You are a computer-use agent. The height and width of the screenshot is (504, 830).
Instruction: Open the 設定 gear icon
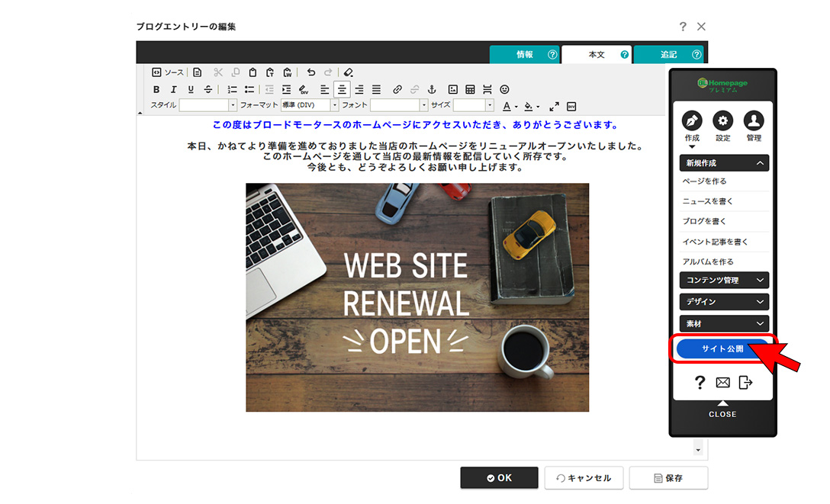722,120
